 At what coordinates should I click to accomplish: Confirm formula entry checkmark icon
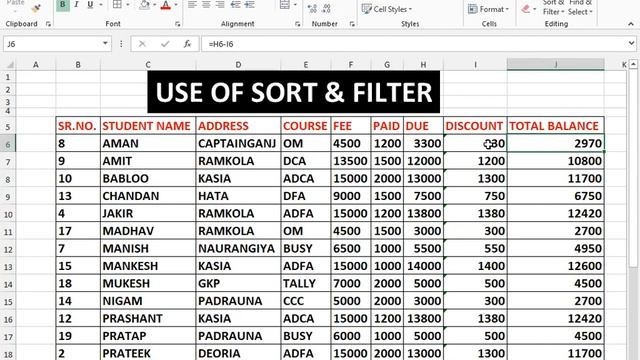click(165, 44)
